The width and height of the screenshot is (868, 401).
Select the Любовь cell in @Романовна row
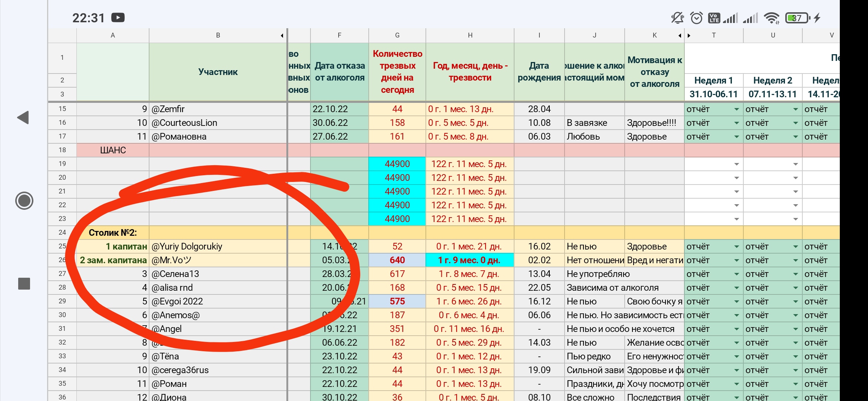click(x=595, y=137)
